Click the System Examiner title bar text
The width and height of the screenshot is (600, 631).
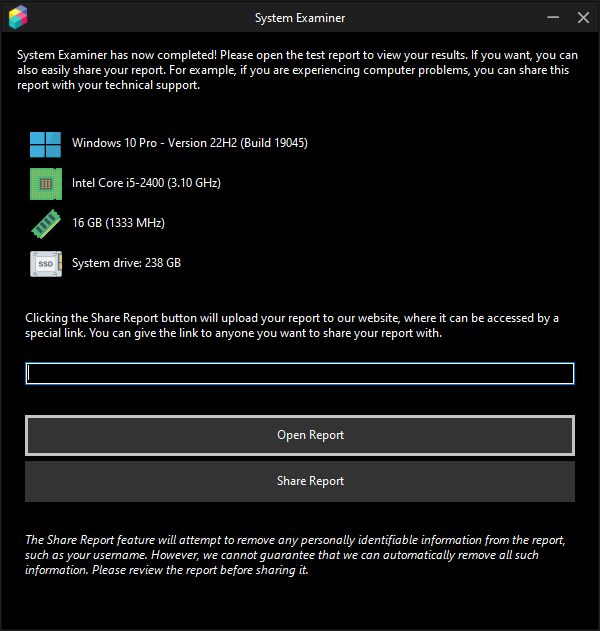pyautogui.click(x=300, y=18)
